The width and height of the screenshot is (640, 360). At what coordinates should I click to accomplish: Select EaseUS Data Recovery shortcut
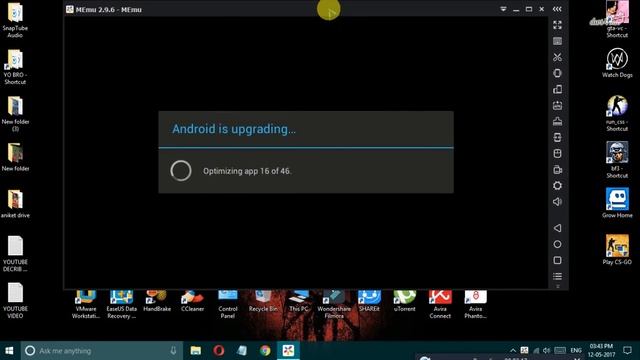(121, 304)
